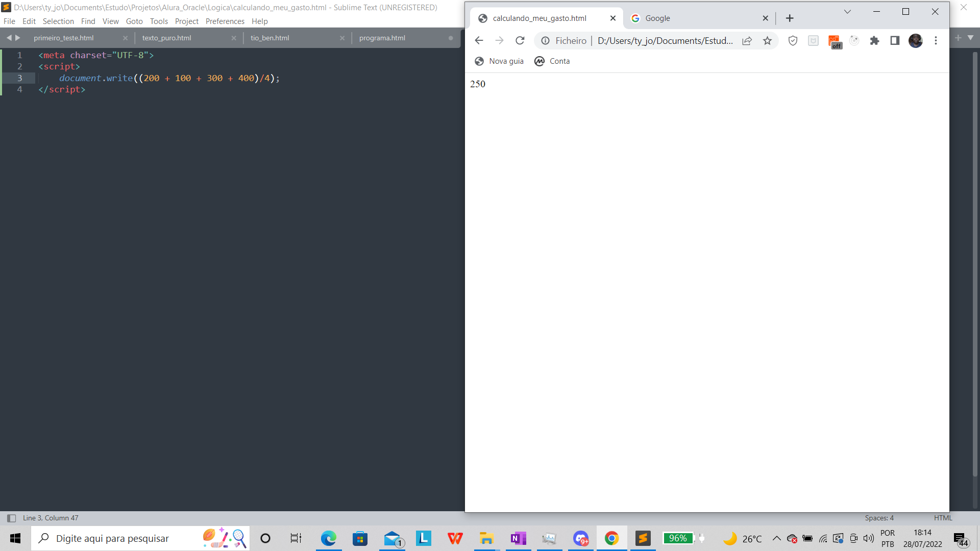Switch to the Google tab in Chrome
The image size is (980, 551).
click(x=699, y=18)
